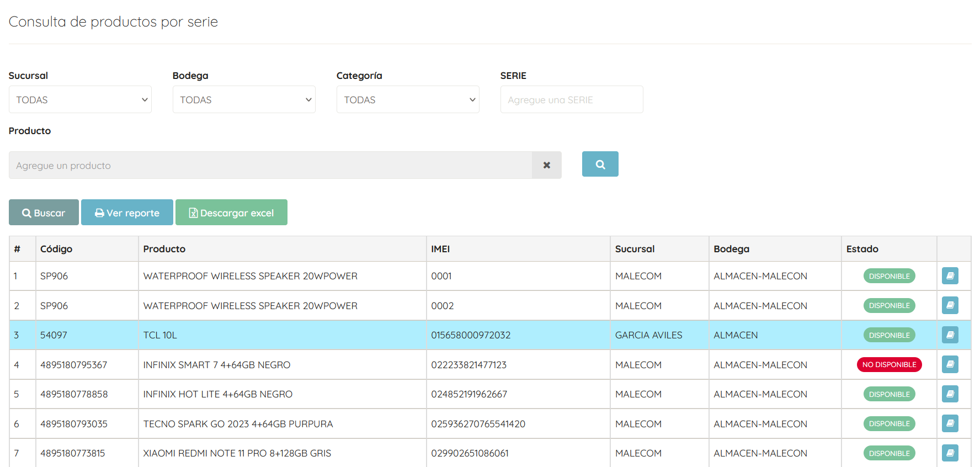Click IMEI 0002 cell
This screenshot has height=467, width=980.
click(x=518, y=306)
